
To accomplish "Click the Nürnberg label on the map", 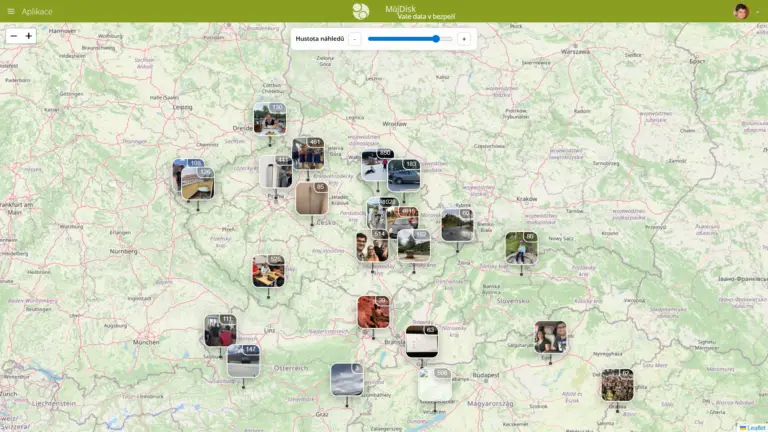I will tap(123, 251).
